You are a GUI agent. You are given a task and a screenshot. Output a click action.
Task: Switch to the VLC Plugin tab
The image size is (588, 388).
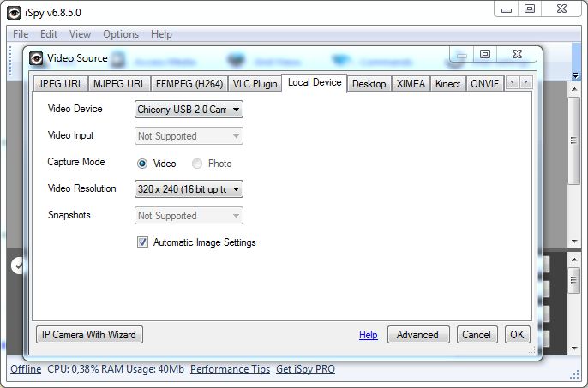(255, 84)
